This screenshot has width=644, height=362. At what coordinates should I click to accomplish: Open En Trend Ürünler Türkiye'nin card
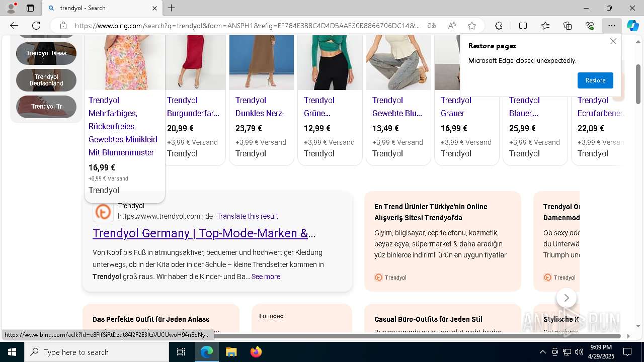(443, 241)
